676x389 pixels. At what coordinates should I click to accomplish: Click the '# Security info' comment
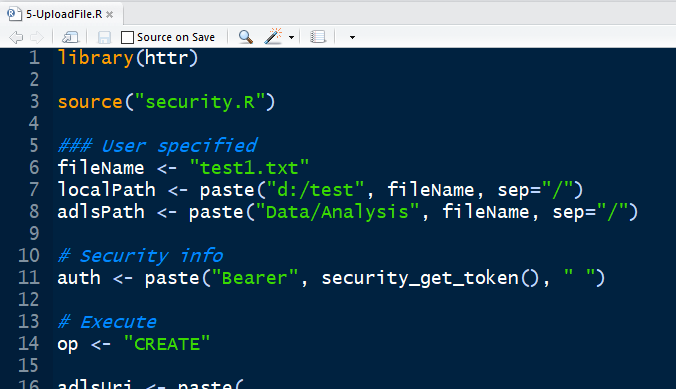click(141, 256)
